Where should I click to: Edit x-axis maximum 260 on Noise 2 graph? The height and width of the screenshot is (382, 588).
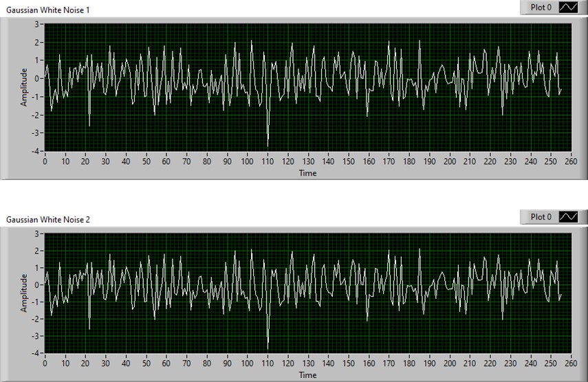pyautogui.click(x=571, y=363)
